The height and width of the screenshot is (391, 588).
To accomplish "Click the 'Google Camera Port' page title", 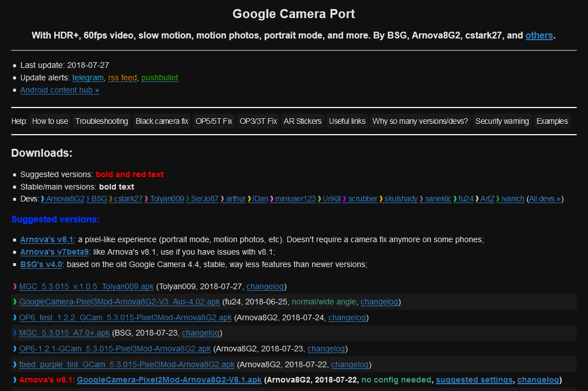I will 293,14.
